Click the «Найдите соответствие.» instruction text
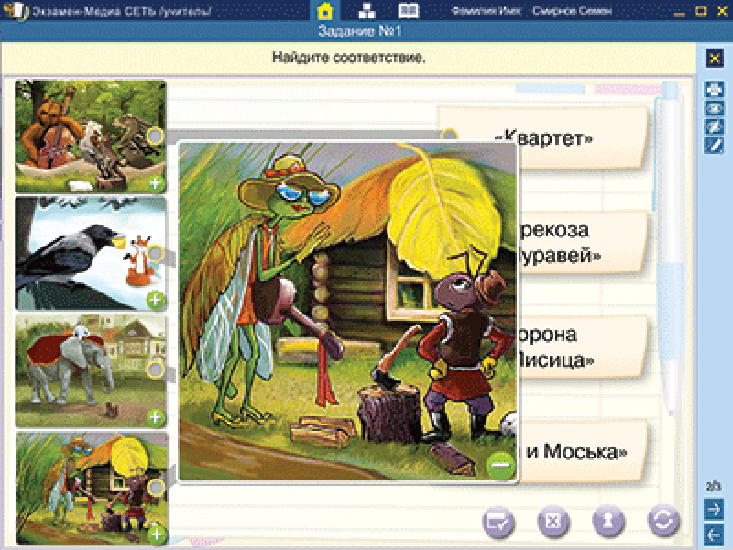The image size is (733, 550). (349, 57)
